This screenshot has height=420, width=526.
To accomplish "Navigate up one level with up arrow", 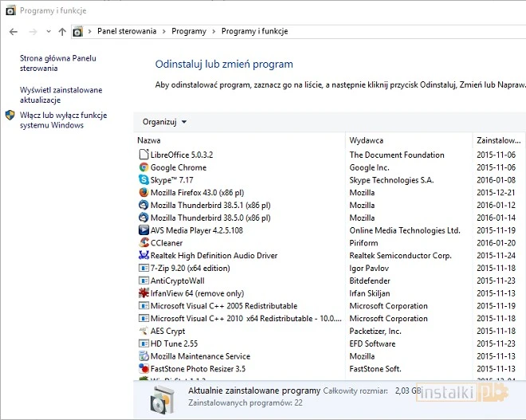I will coord(62,32).
